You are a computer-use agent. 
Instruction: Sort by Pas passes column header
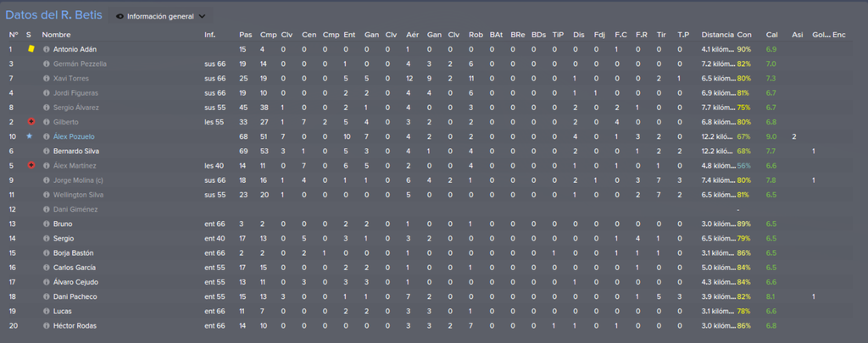click(245, 34)
